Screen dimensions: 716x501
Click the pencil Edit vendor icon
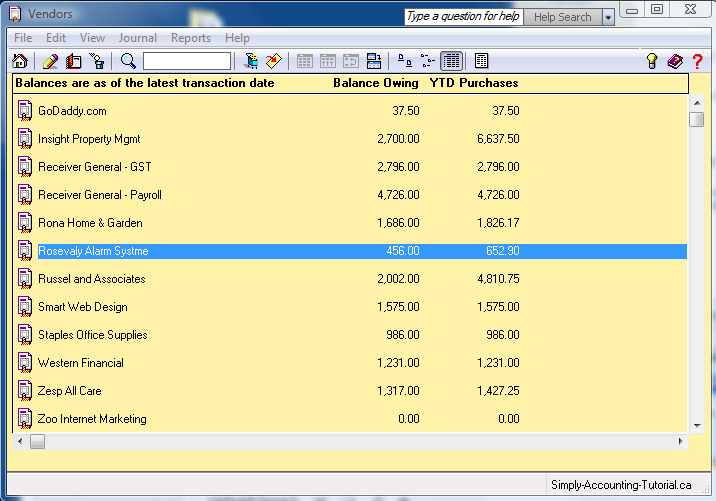tap(50, 61)
